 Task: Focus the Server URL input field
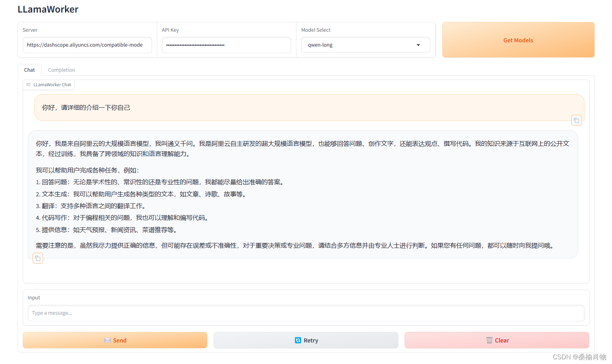(x=87, y=45)
